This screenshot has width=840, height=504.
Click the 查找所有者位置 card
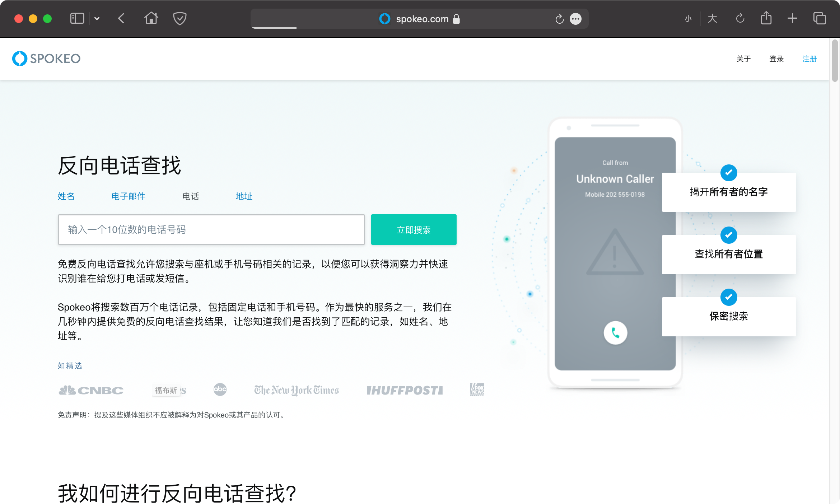point(729,255)
